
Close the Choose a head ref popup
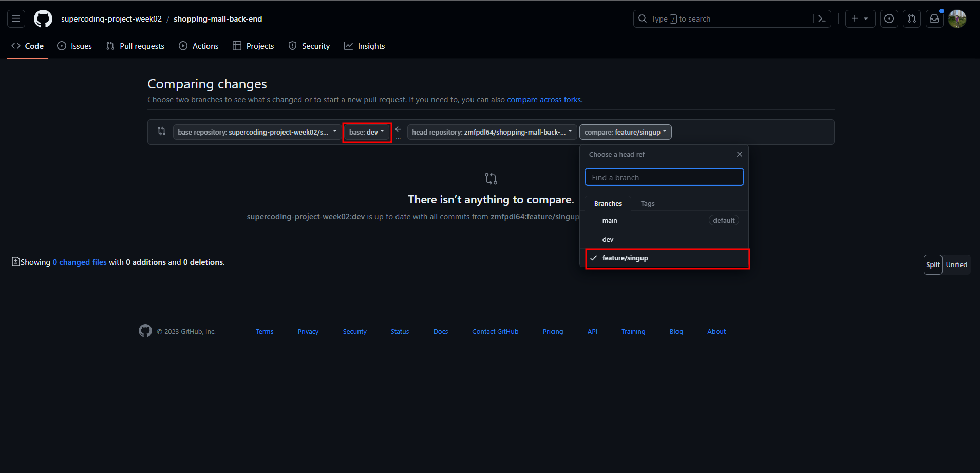click(740, 154)
